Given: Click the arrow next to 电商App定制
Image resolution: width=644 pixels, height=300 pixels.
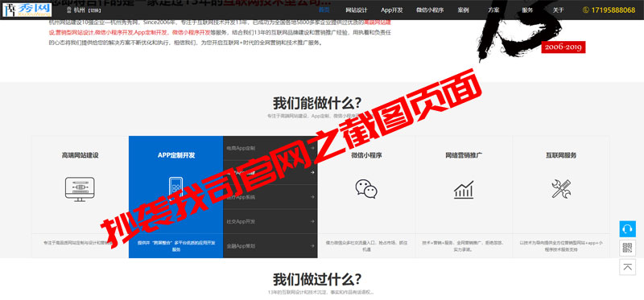Looking at the screenshot, I should 312,148.
